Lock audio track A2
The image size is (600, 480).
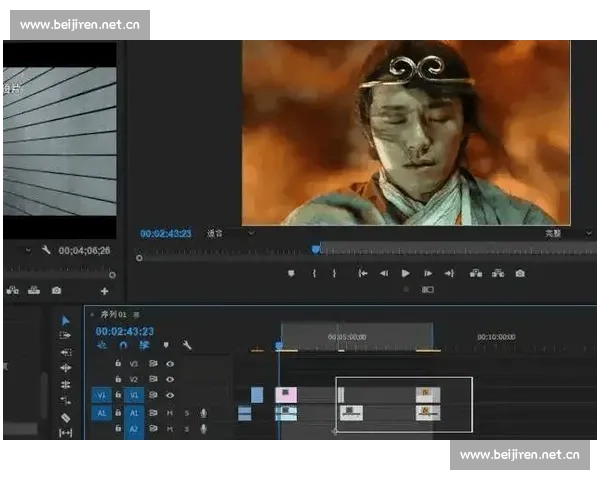[x=118, y=428]
